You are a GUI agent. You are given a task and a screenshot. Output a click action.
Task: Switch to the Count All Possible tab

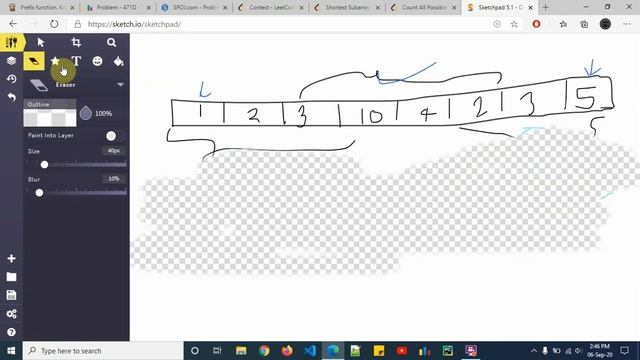click(424, 7)
